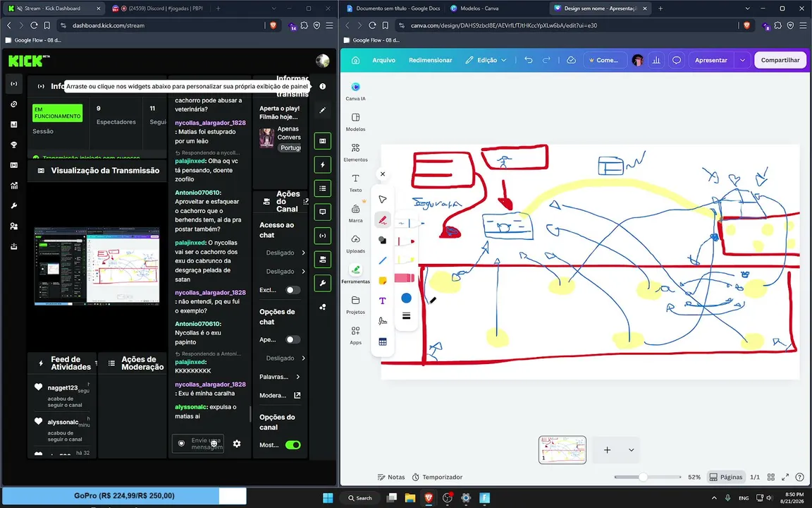812x508 pixels.
Task: Select the page 1 thumbnail in Canva
Action: [562, 449]
